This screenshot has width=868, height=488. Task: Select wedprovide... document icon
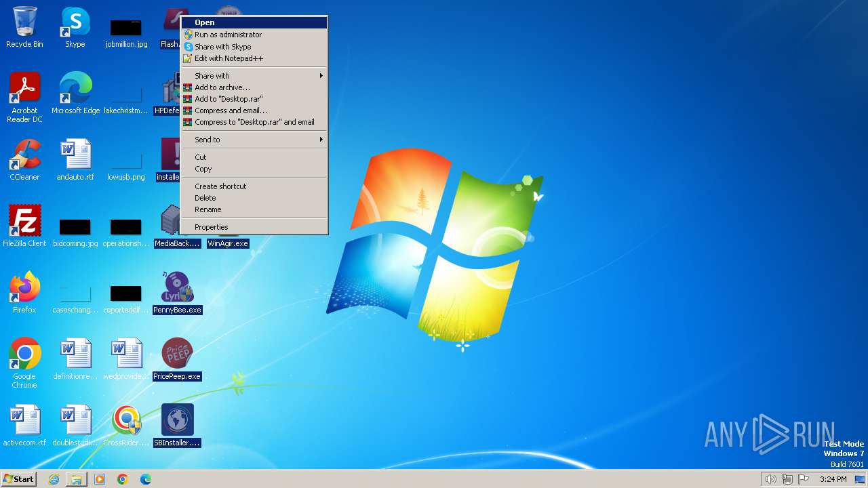pyautogui.click(x=126, y=359)
